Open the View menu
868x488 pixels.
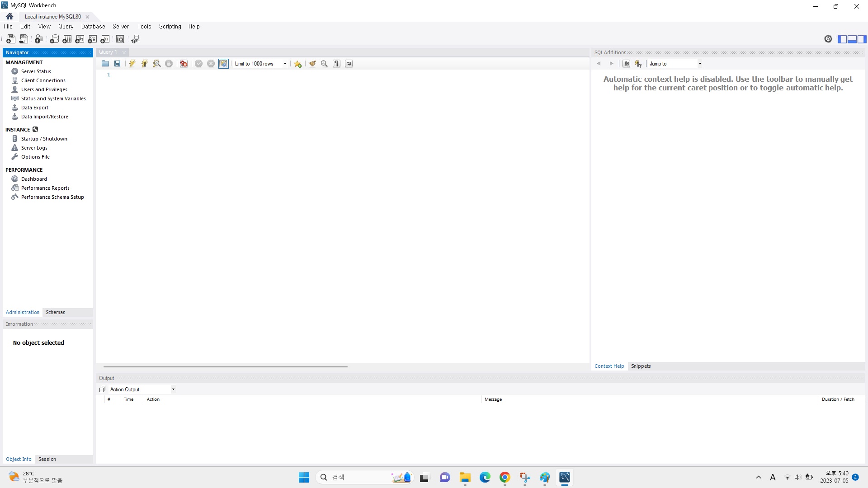click(x=44, y=27)
